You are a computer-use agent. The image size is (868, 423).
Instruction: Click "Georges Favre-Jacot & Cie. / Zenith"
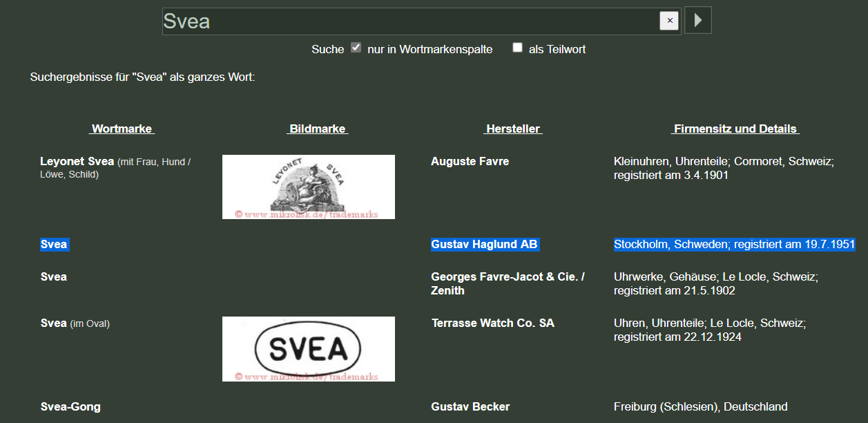[x=508, y=283]
